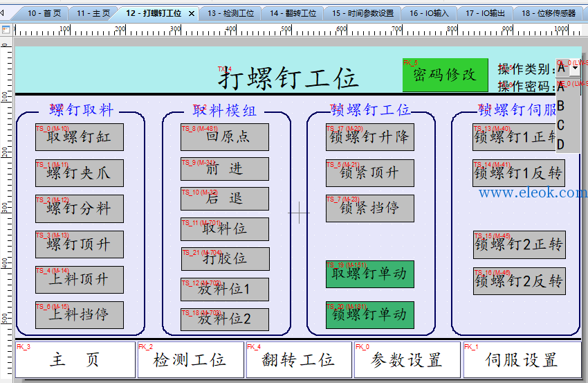
Task: Close the 12 - 打螺钉工位 tab
Action: 192,14
